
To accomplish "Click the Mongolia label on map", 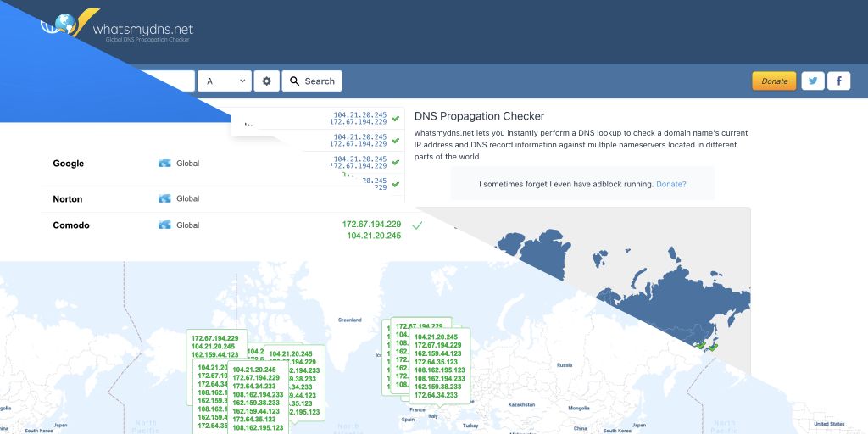I will [578, 408].
